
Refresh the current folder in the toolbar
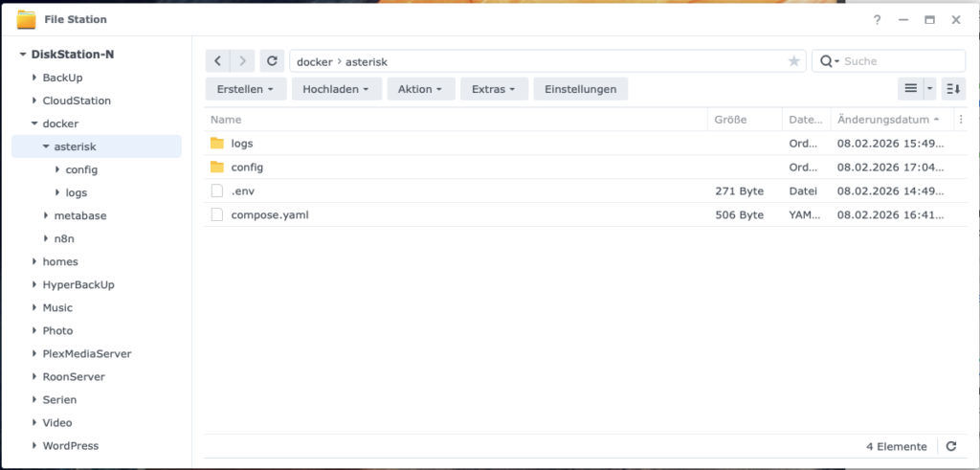[x=273, y=61]
